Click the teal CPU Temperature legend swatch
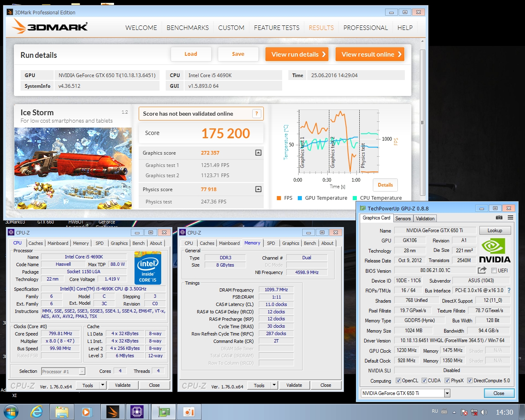This screenshot has width=525, height=420. (x=355, y=198)
